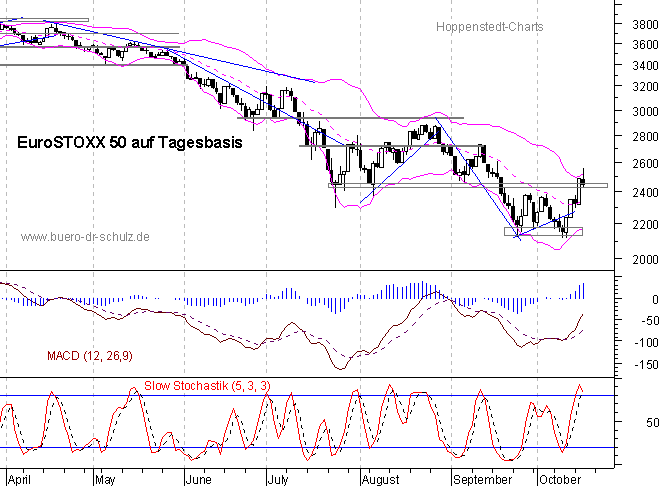The height and width of the screenshot is (486, 662).
Task: Click the 2400 price axis value
Action: tap(645, 193)
